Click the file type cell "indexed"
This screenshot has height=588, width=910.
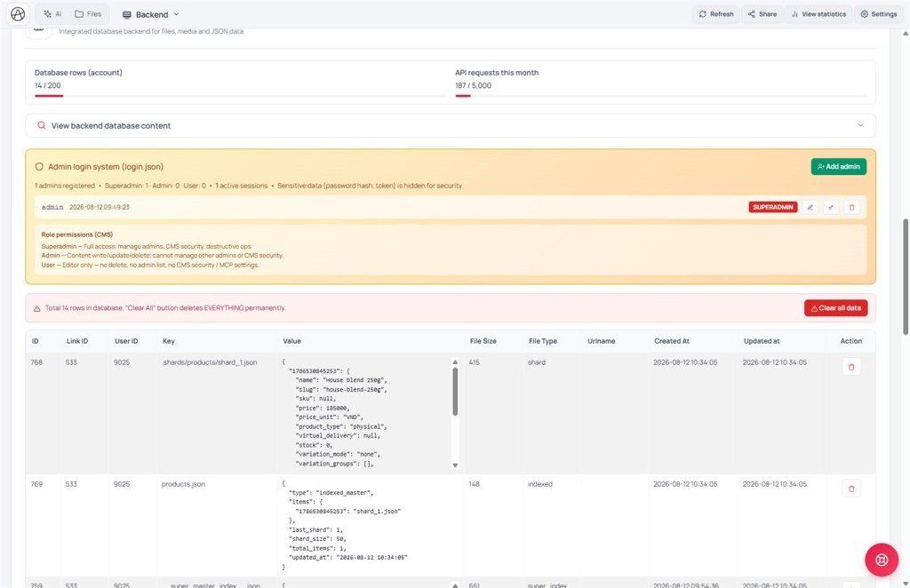539,484
